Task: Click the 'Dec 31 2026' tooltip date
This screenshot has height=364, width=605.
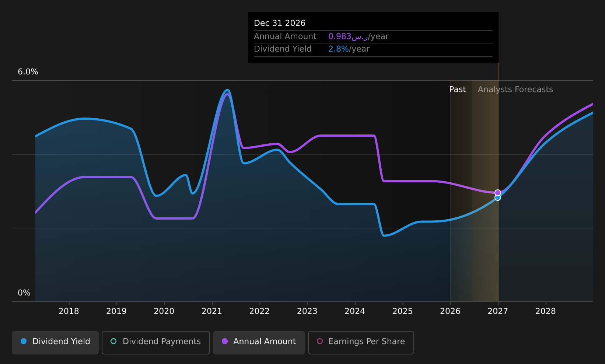Action: point(280,23)
